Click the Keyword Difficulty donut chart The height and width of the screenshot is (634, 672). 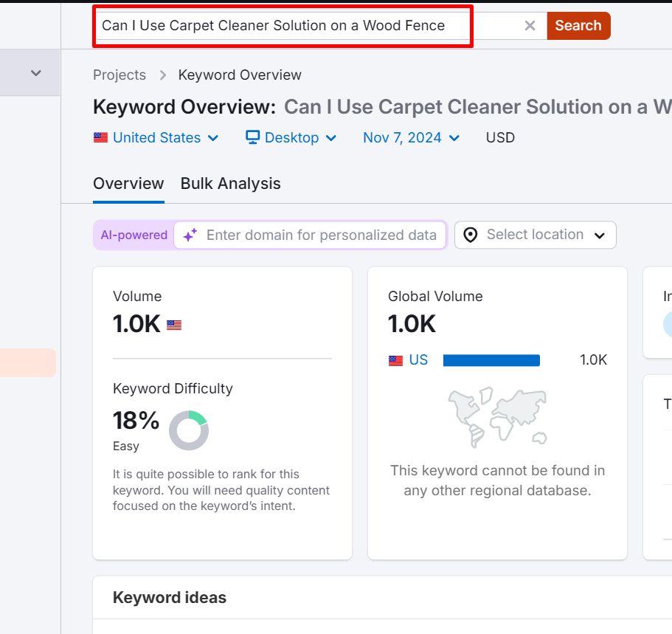tap(189, 431)
